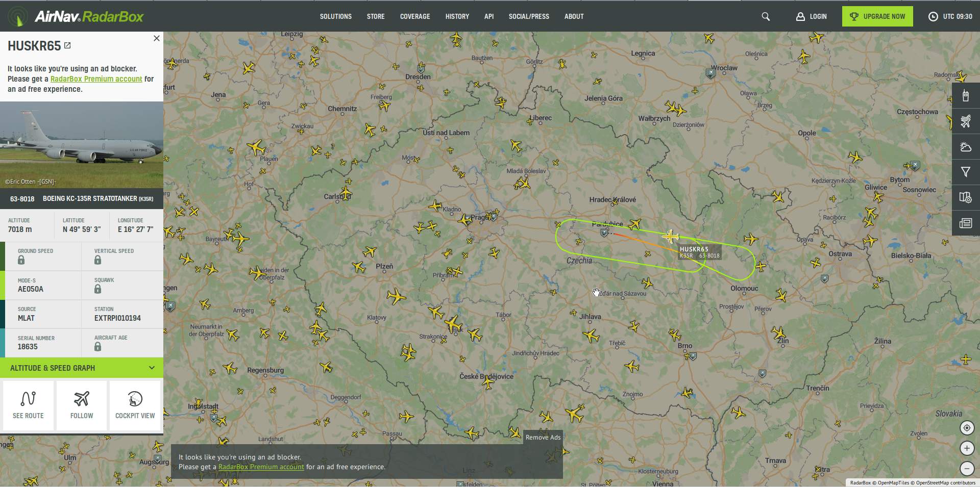Open the History menu
The image size is (980, 487).
[x=457, y=16]
